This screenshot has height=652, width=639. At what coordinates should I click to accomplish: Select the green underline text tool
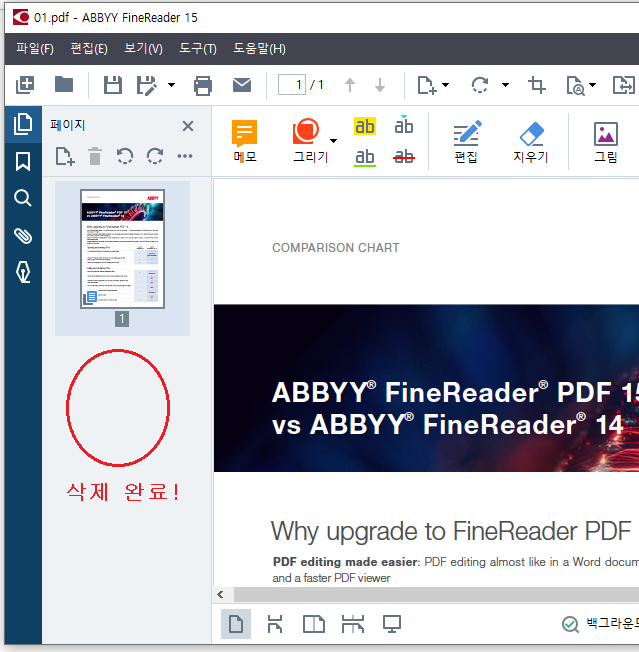(x=365, y=158)
